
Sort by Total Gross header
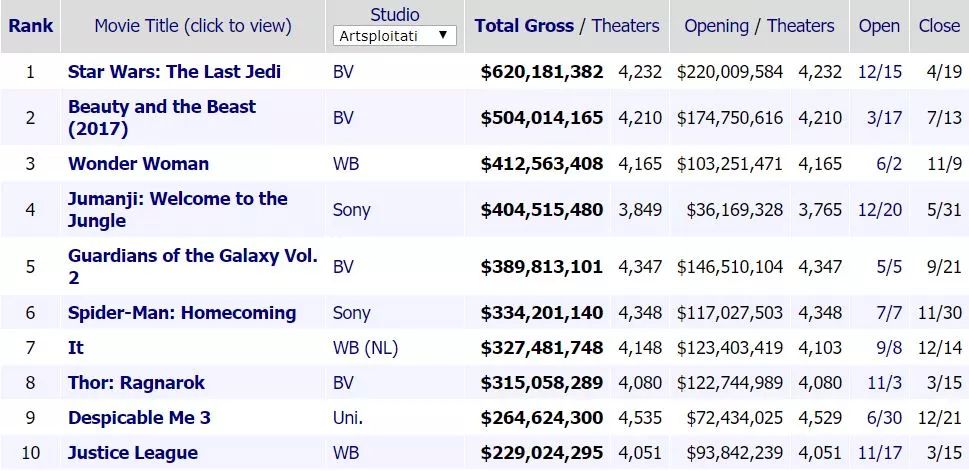pyautogui.click(x=524, y=26)
